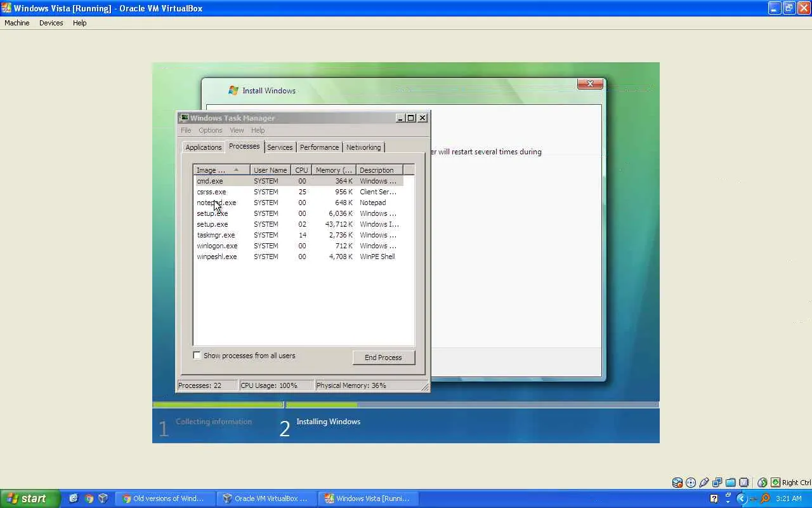
Task: Switch to Oracle VM VirtualBox taskbar button
Action: (265, 498)
